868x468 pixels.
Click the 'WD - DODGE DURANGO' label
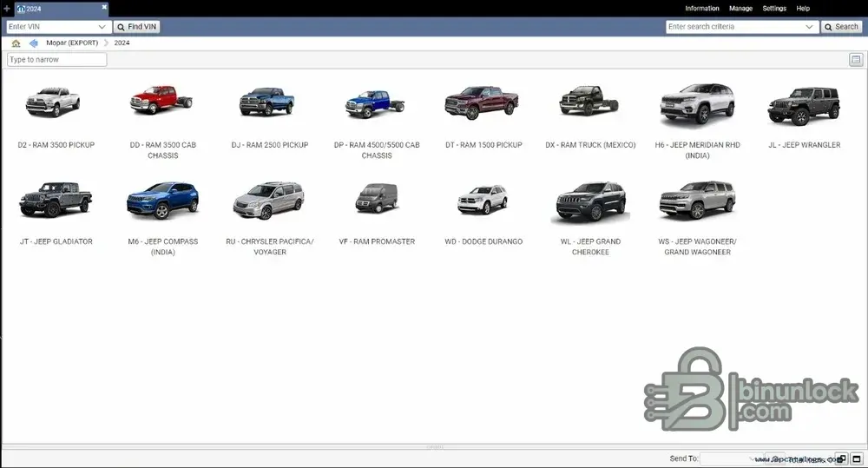pos(483,241)
